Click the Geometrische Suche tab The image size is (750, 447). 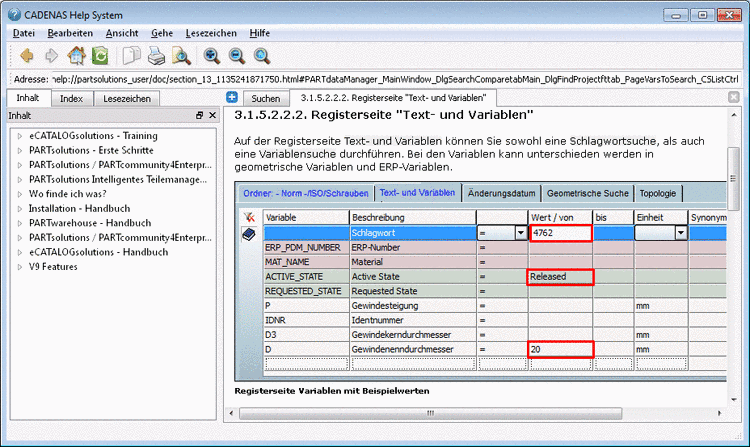click(587, 193)
